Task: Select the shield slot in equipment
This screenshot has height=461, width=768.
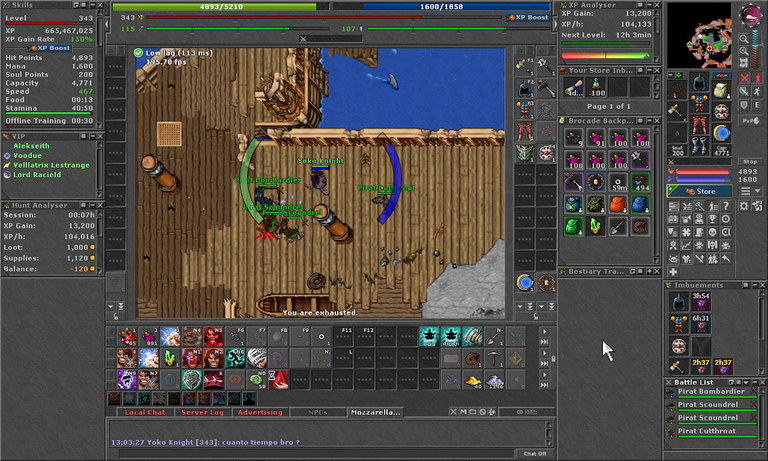Action: coord(721,112)
